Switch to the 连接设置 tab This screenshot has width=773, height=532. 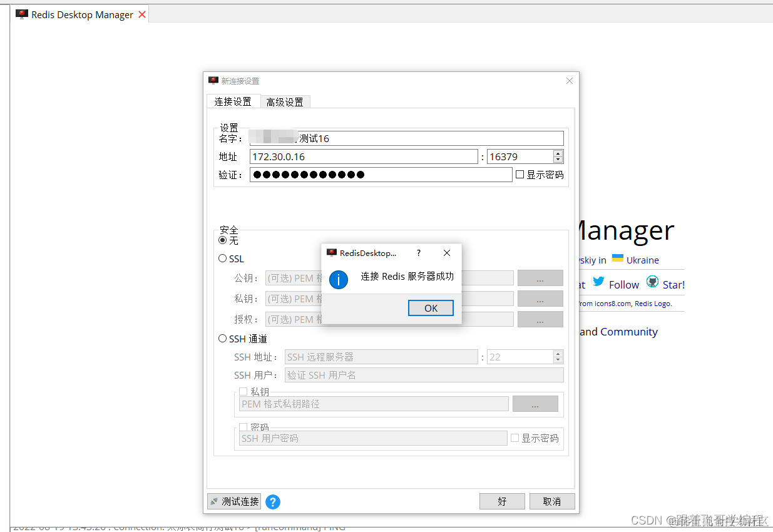(x=233, y=101)
